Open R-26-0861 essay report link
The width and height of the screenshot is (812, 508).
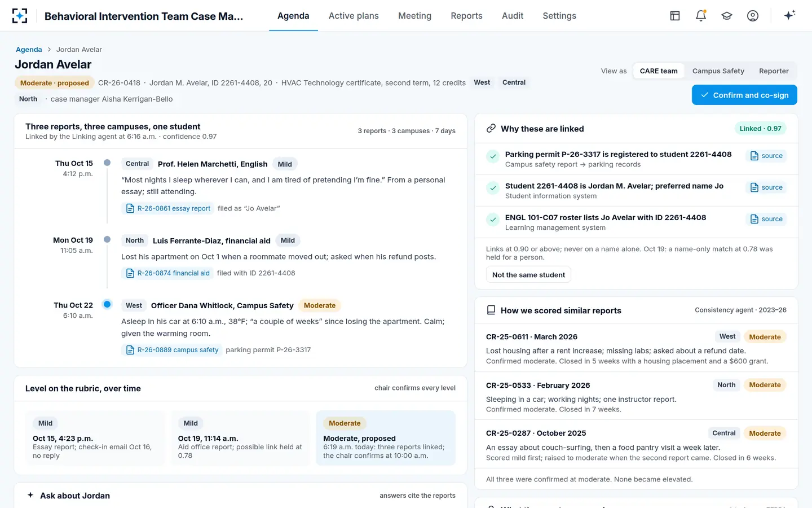pos(168,208)
